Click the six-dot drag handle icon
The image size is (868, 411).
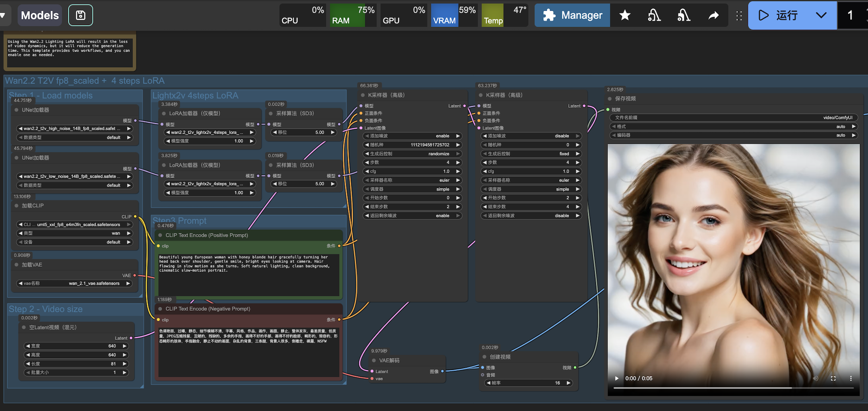739,16
